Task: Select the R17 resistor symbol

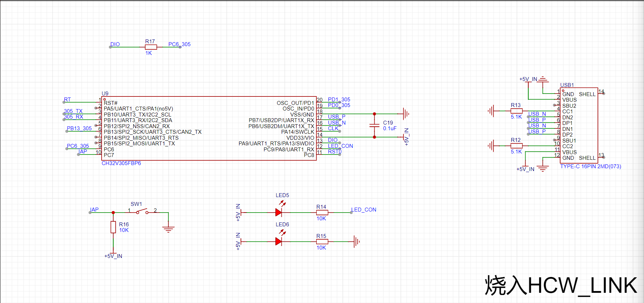Action: (x=151, y=47)
